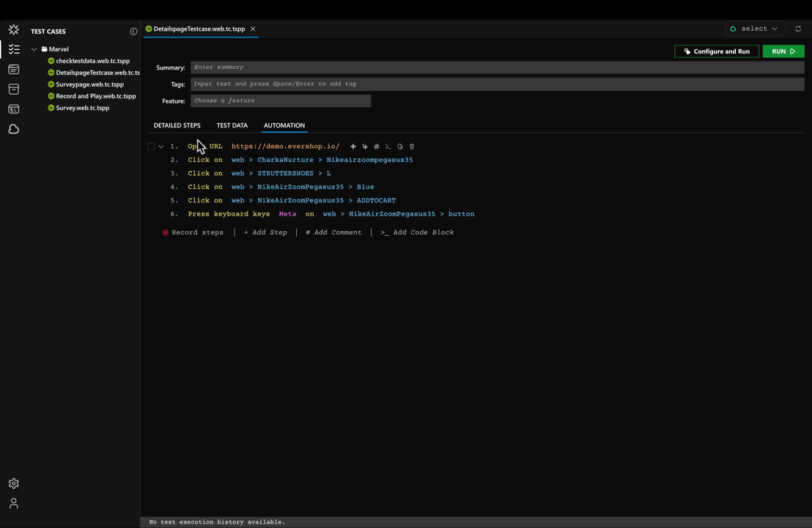812x528 pixels.
Task: Switch to the TEST DATA tab
Action: (x=232, y=125)
